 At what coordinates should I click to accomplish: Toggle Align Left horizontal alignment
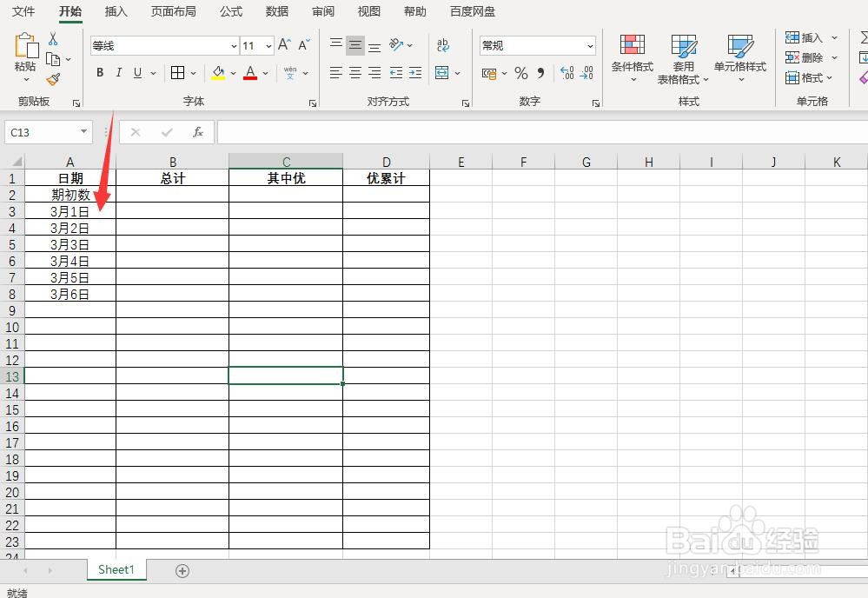pyautogui.click(x=336, y=72)
